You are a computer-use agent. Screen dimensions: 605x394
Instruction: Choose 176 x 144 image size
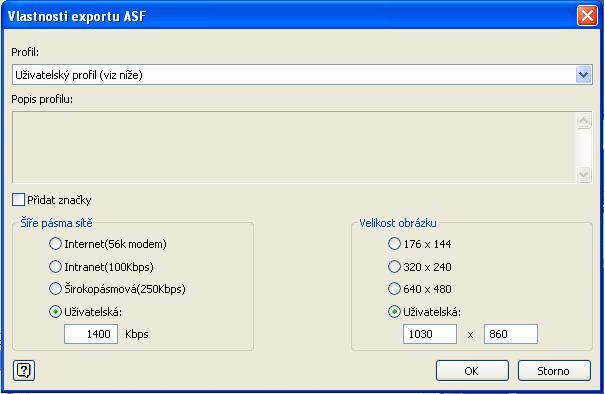tap(394, 244)
